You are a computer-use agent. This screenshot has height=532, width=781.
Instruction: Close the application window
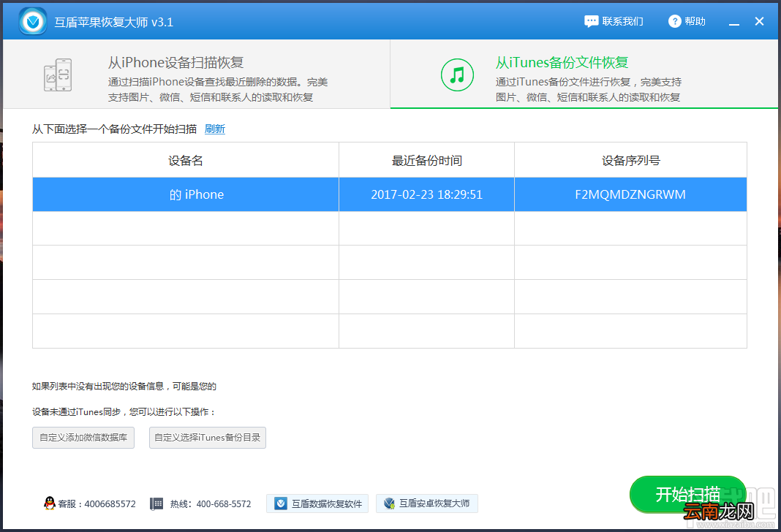(x=759, y=21)
